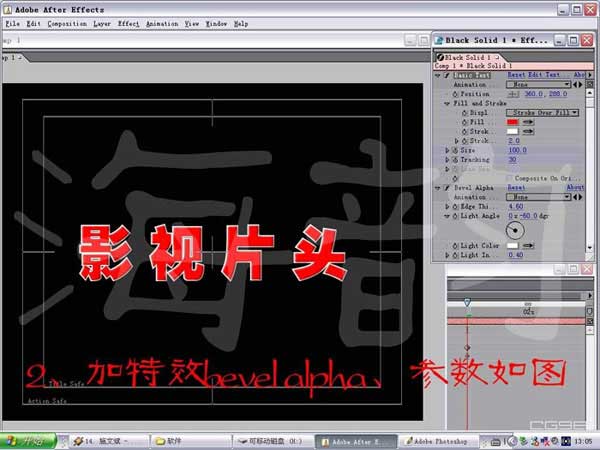Expand the Tracking property slider
The width and height of the screenshot is (600, 450).
[447, 160]
